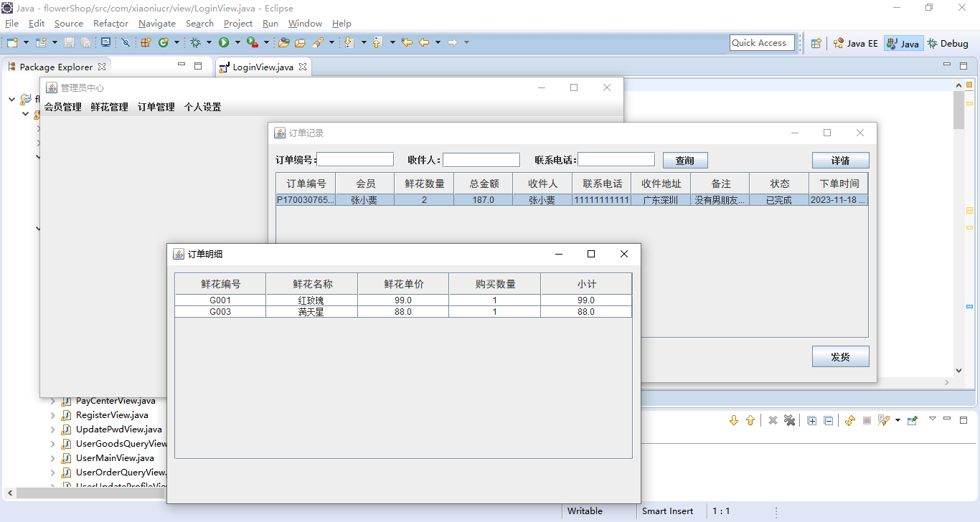Expand the UserMainView.java tree node
Image resolution: width=980 pixels, height=522 pixels.
point(53,458)
